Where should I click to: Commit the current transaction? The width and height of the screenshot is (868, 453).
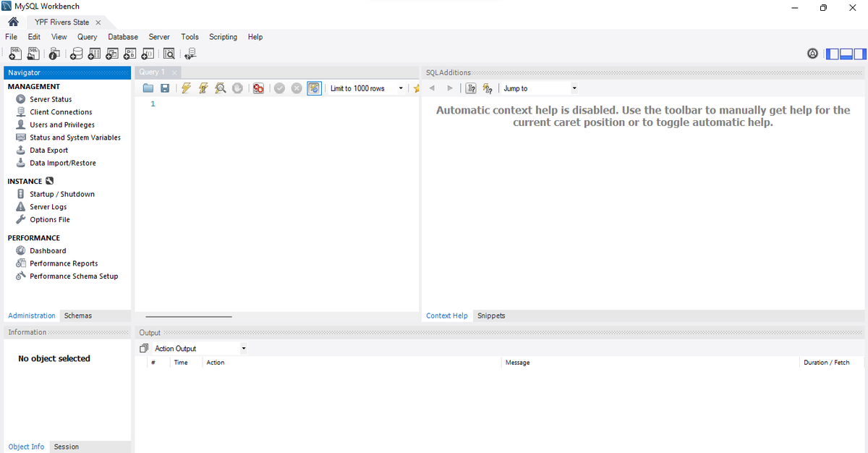point(279,88)
